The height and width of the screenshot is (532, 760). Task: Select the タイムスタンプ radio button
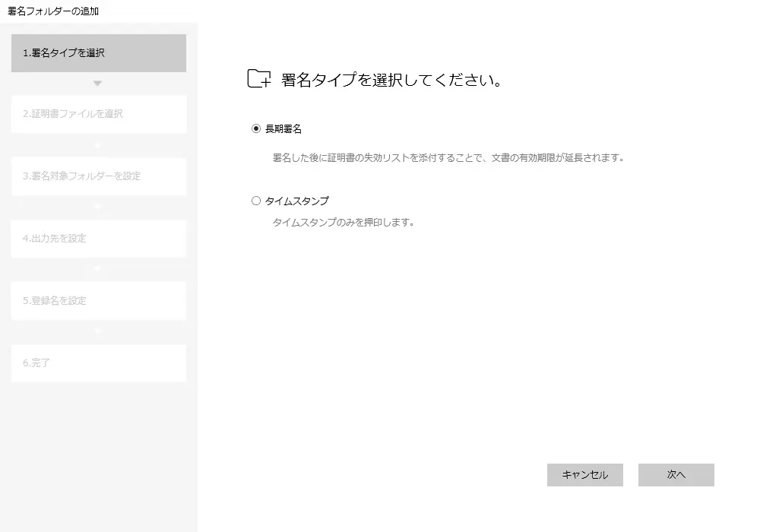[256, 201]
